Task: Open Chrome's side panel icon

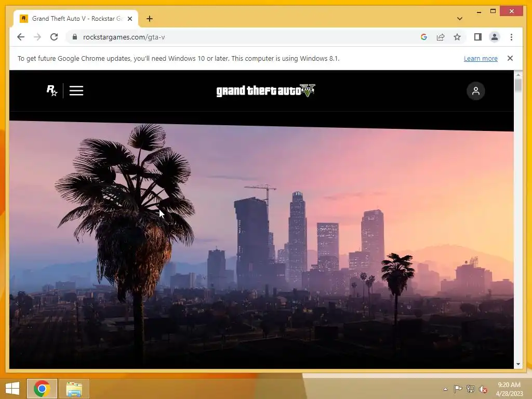Action: (478, 37)
